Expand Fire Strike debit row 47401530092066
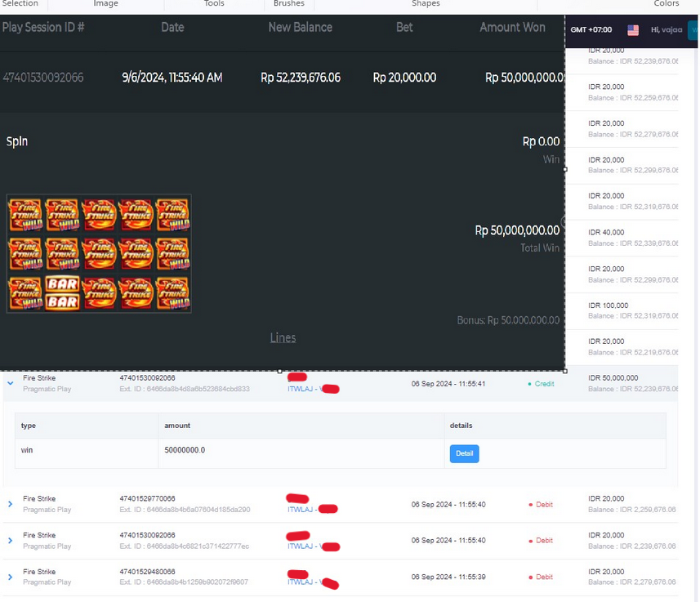The image size is (700, 602). pyautogui.click(x=11, y=541)
